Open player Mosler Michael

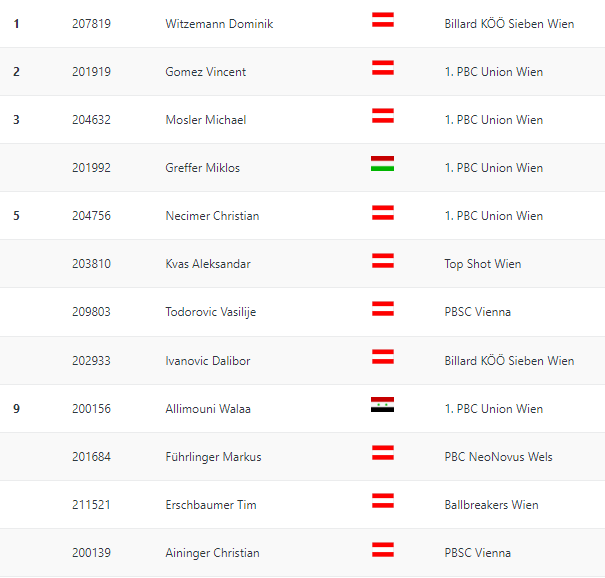click(206, 120)
